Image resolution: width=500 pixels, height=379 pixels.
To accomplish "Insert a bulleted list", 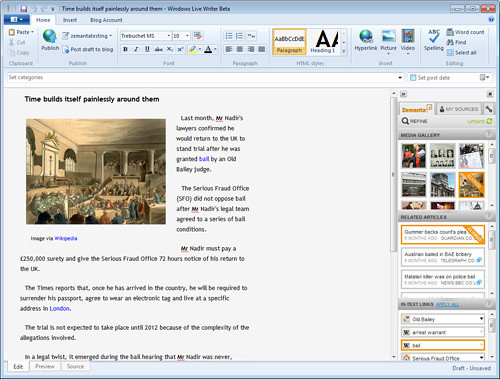I will click(229, 36).
